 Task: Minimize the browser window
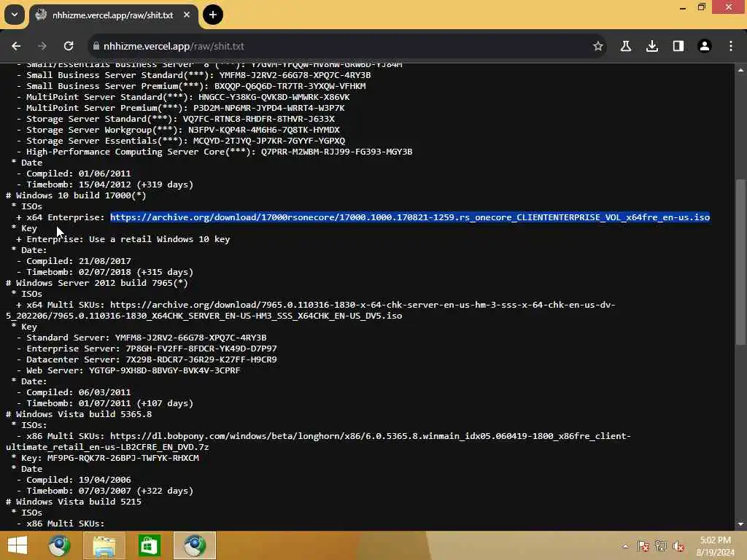pyautogui.click(x=683, y=7)
